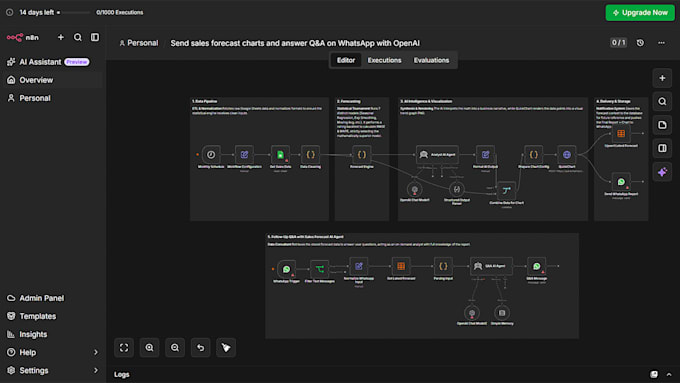
Task: Select the Data Cleaning code node
Action: coord(311,154)
